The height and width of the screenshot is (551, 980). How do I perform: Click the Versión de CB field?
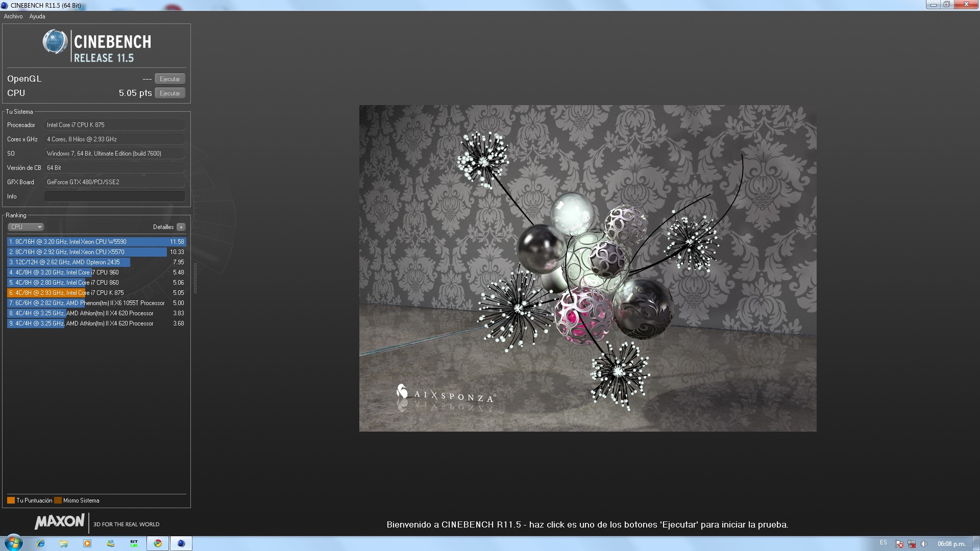115,168
